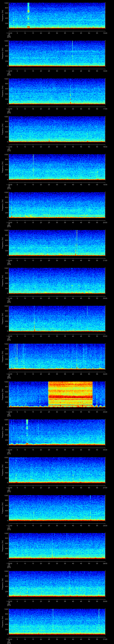Click the '1:17:00' time axis label
The width and height of the screenshot is (114, 644).
pos(9,147)
